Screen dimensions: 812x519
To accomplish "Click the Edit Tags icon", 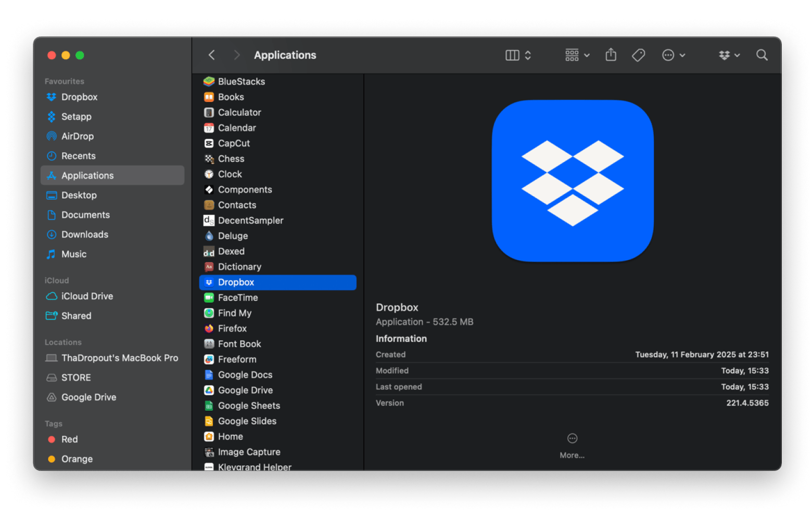I will pos(638,55).
